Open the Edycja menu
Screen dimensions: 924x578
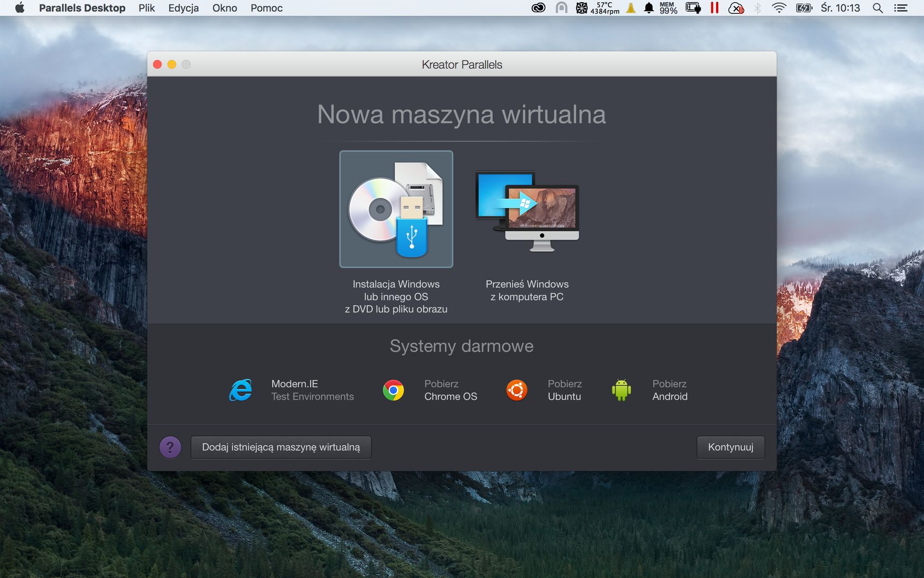click(183, 8)
